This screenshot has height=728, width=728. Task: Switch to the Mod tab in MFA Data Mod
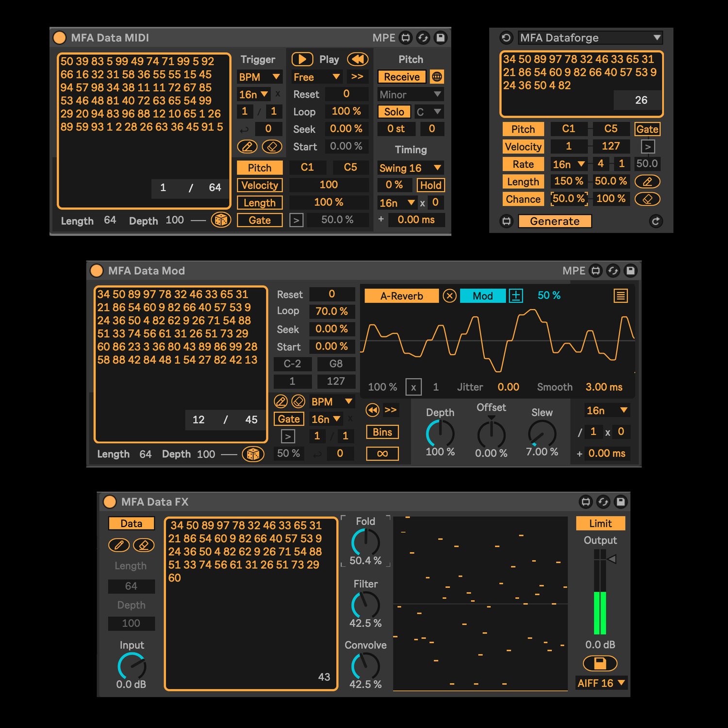coord(481,296)
